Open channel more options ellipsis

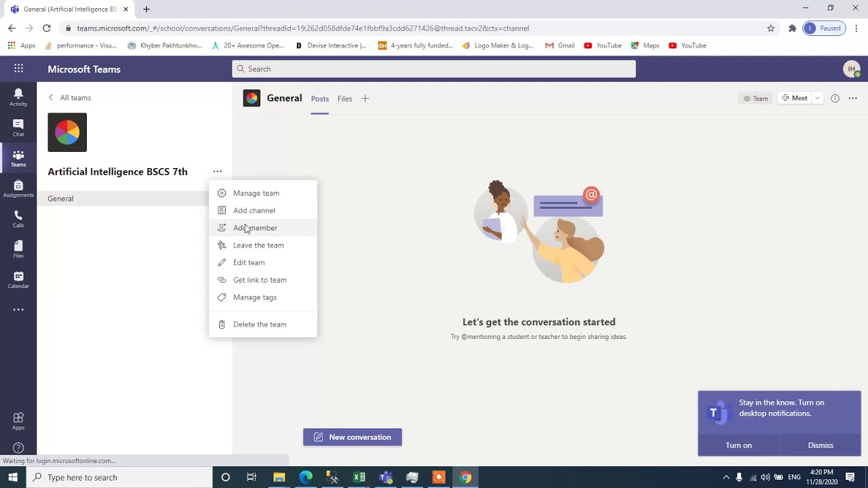point(852,98)
